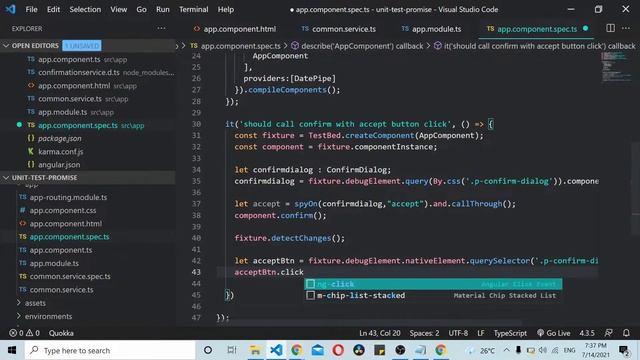Open the Windows action center icon
640x360 pixels.
click(624, 350)
